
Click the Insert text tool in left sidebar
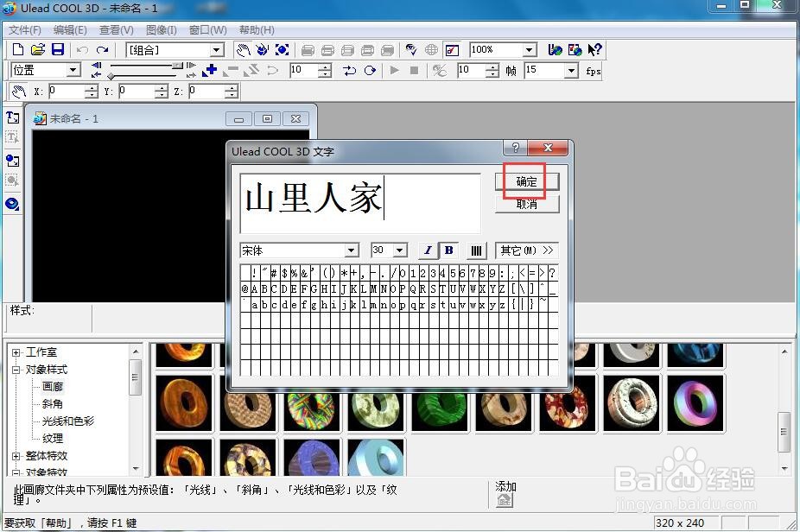pos(12,117)
